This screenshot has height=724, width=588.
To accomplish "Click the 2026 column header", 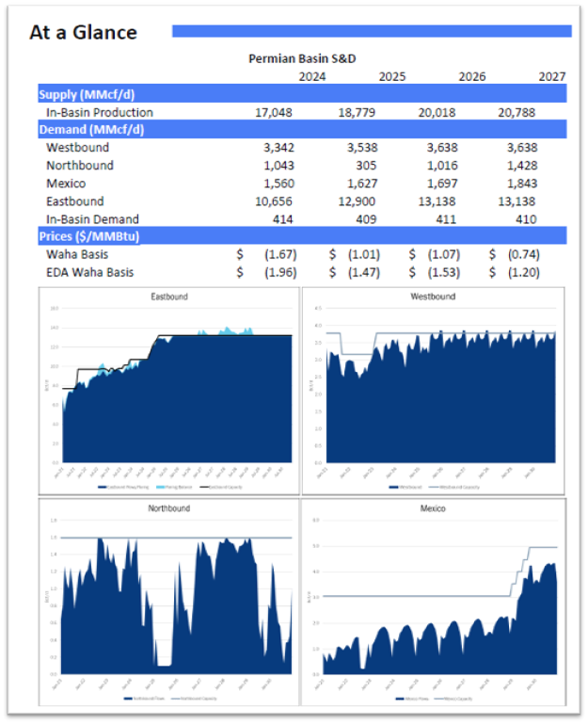I will pos(471,76).
